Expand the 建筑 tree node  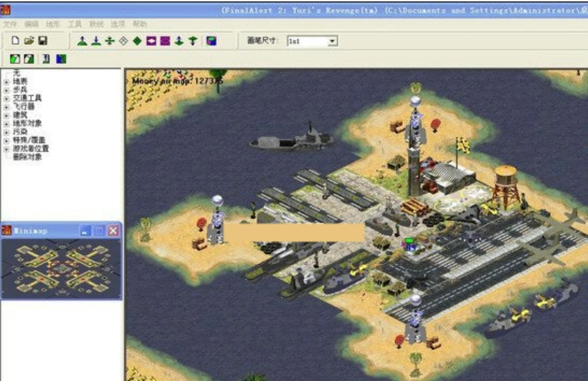pyautogui.click(x=6, y=115)
